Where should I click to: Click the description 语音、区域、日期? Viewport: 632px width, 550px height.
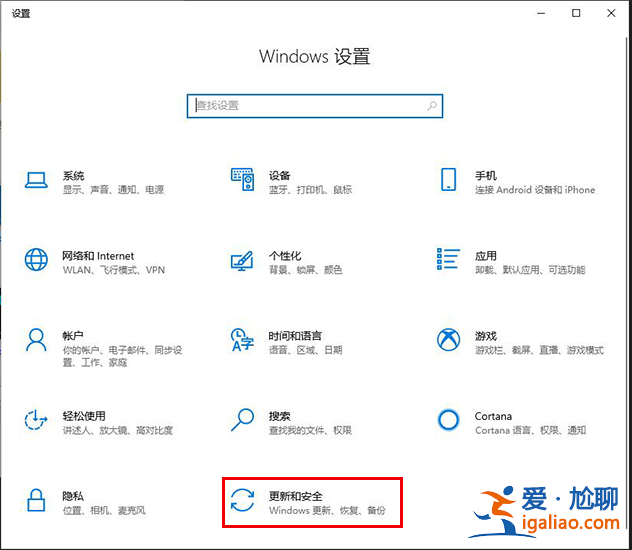coord(306,350)
